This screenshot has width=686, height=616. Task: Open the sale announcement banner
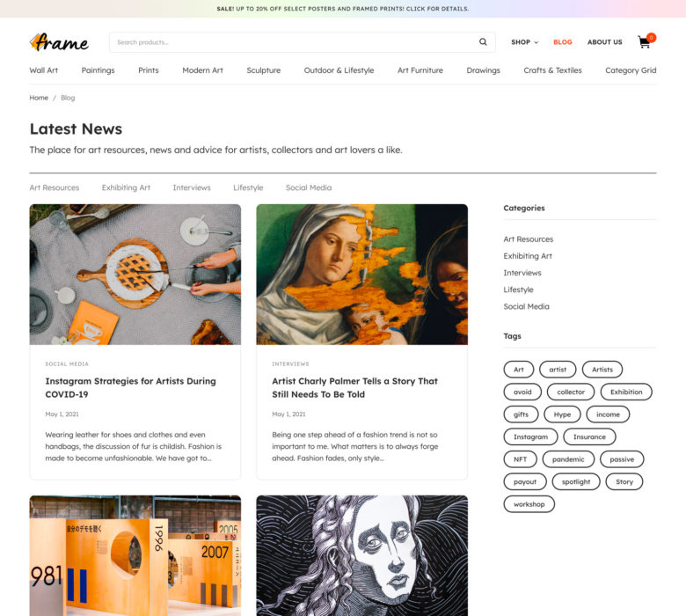(343, 9)
